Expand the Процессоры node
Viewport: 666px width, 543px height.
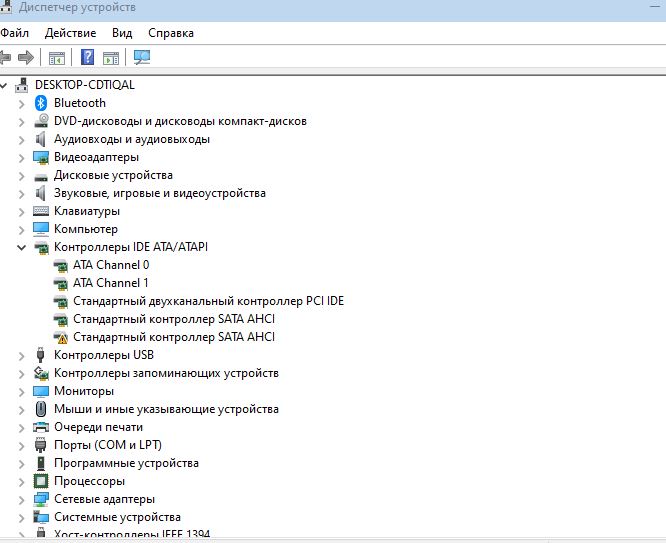point(21,481)
